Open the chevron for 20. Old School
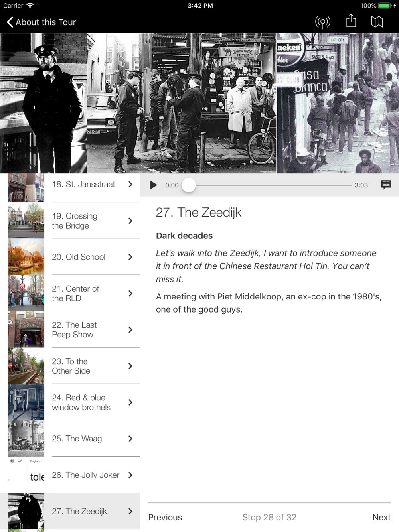The width and height of the screenshot is (399, 532). pyautogui.click(x=130, y=257)
